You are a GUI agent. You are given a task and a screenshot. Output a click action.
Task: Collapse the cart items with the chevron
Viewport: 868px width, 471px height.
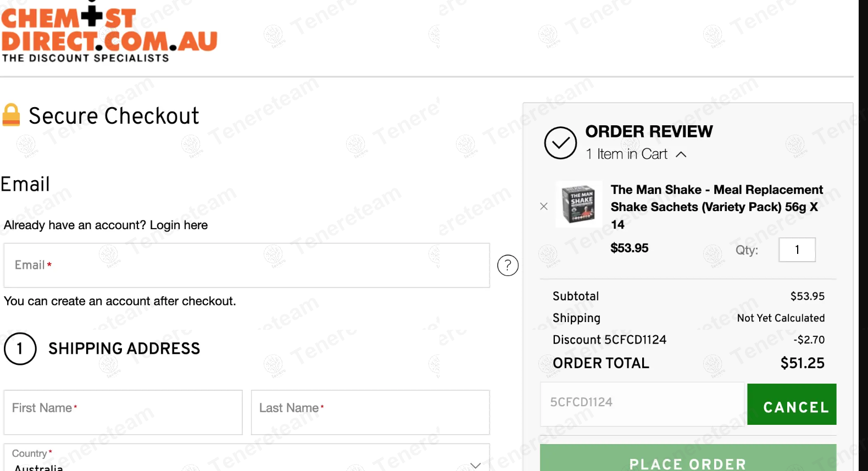click(681, 154)
